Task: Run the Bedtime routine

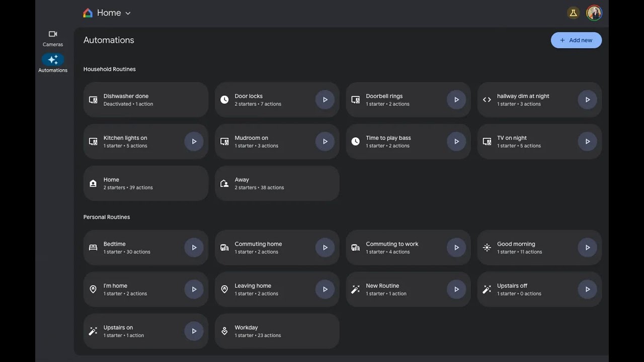Action: (194, 247)
